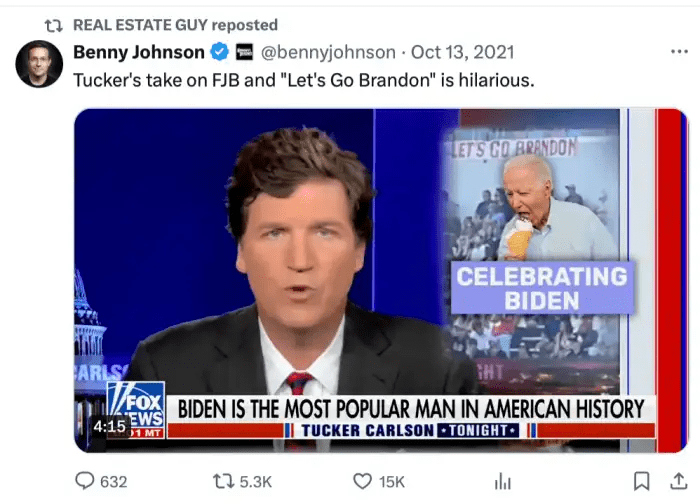
Task: Click the REAL ESTATE GUY reposted label
Action: click(x=175, y=24)
